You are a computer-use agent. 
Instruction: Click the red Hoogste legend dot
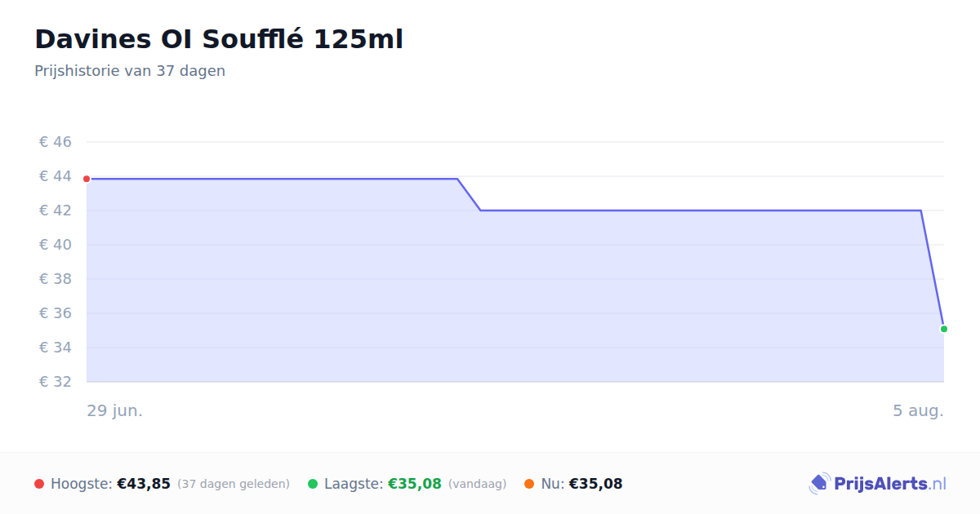click(39, 484)
